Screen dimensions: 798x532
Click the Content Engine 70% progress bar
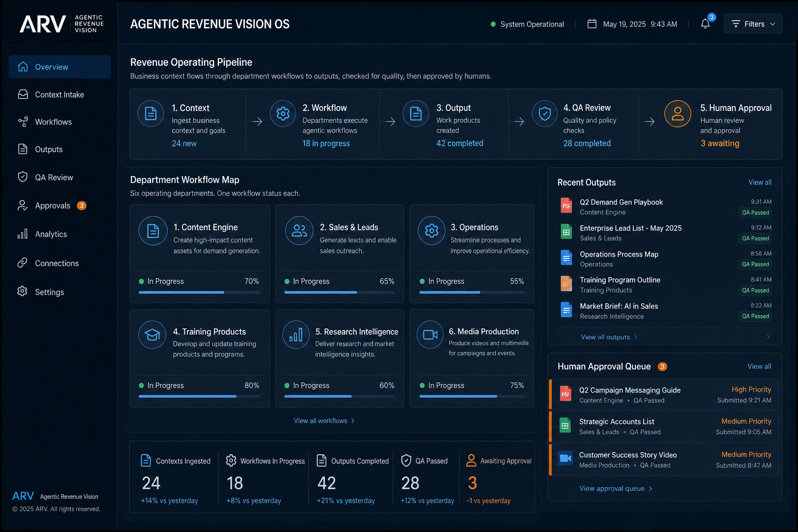tap(199, 292)
